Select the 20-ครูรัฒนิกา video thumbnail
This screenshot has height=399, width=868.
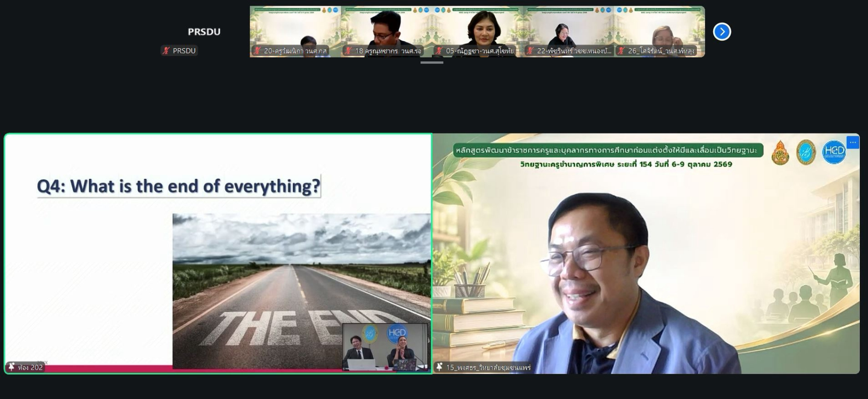[x=295, y=32]
